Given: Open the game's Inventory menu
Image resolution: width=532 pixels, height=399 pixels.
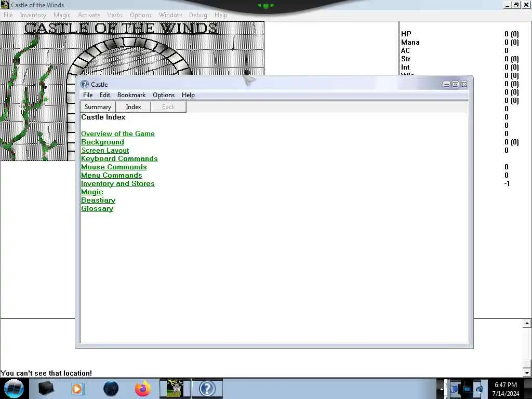Looking at the screenshot, I should tap(33, 15).
